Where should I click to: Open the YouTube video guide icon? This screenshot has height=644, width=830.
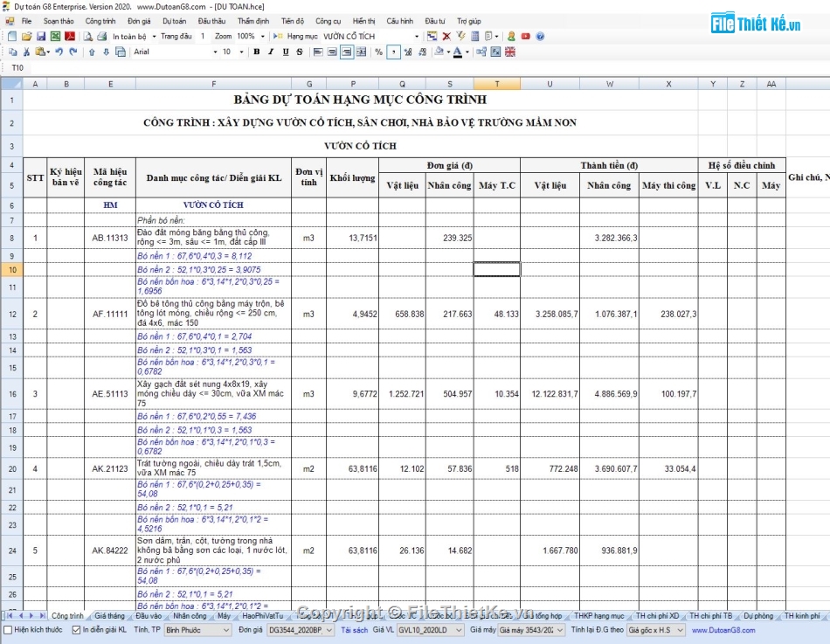[x=526, y=36]
